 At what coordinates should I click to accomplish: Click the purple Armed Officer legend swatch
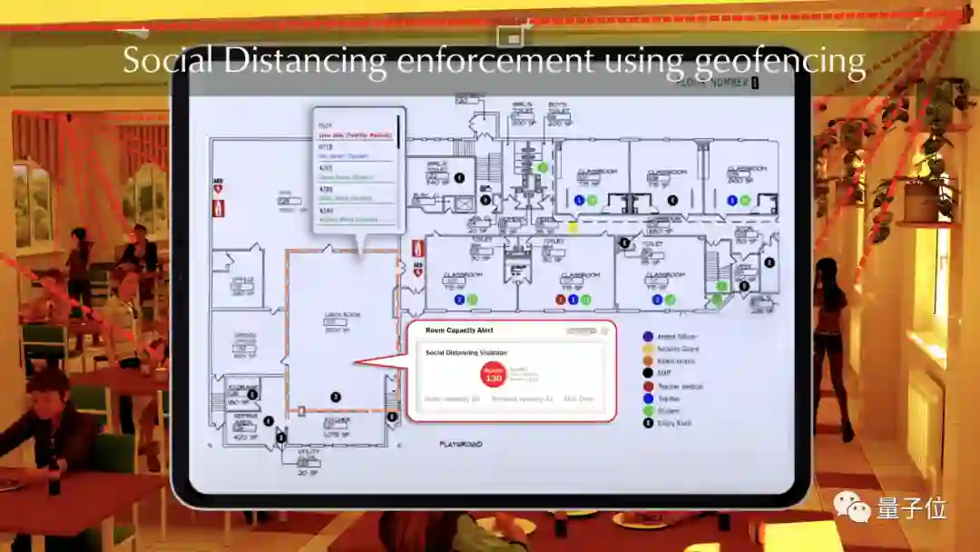click(x=648, y=336)
